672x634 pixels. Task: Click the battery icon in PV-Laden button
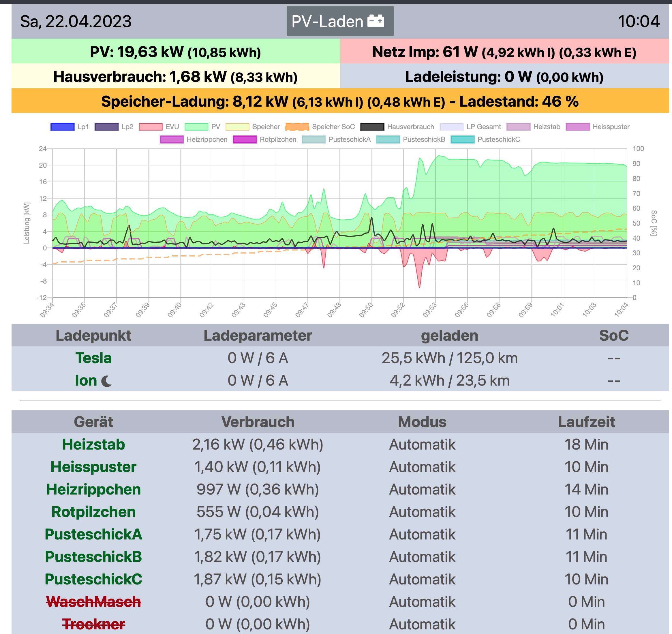click(x=376, y=21)
